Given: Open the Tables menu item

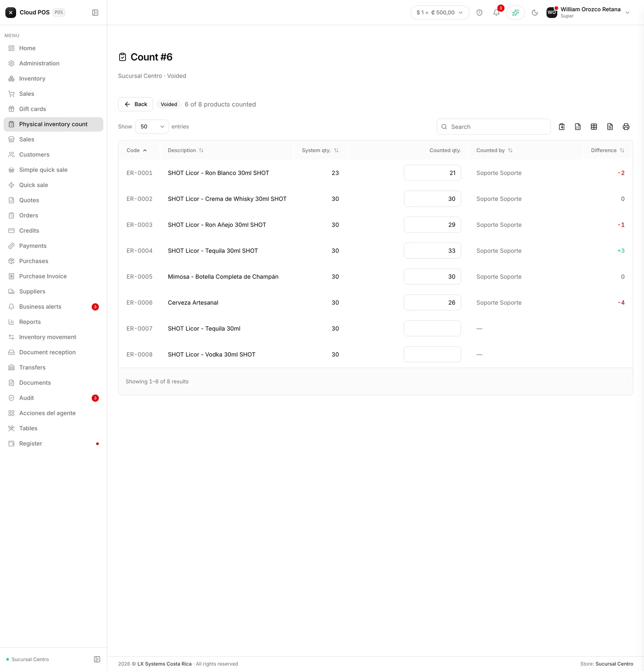Looking at the screenshot, I should click(x=54, y=428).
